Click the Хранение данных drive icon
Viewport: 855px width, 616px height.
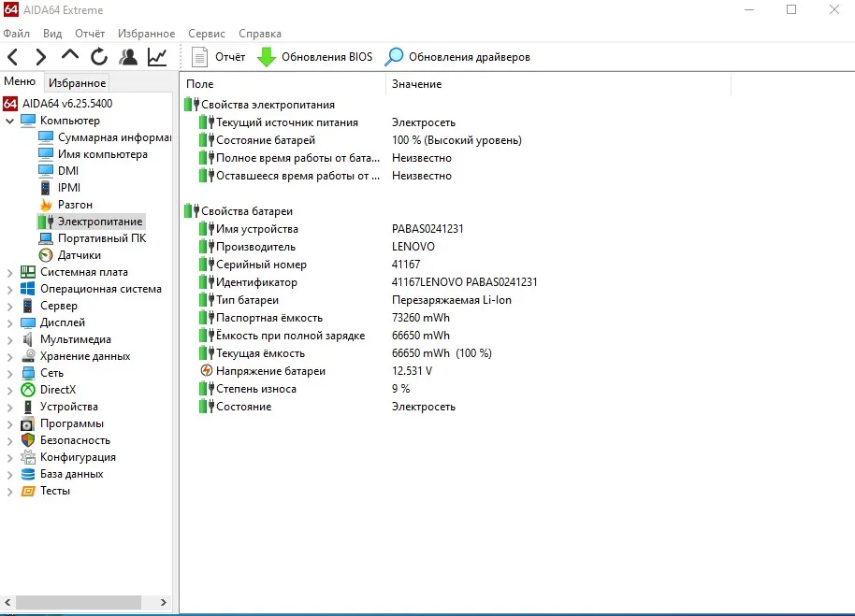point(28,356)
